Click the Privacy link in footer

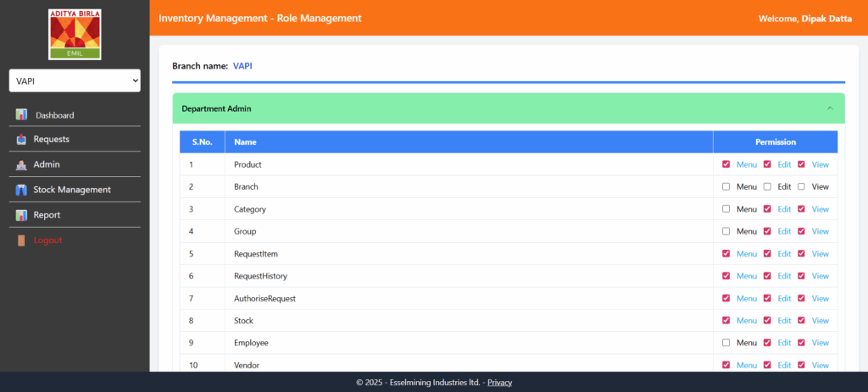499,382
